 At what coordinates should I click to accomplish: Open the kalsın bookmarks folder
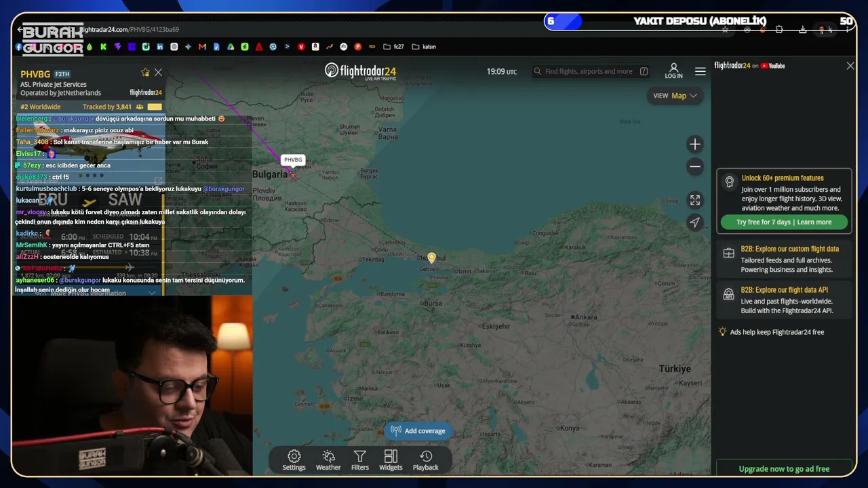click(x=424, y=47)
